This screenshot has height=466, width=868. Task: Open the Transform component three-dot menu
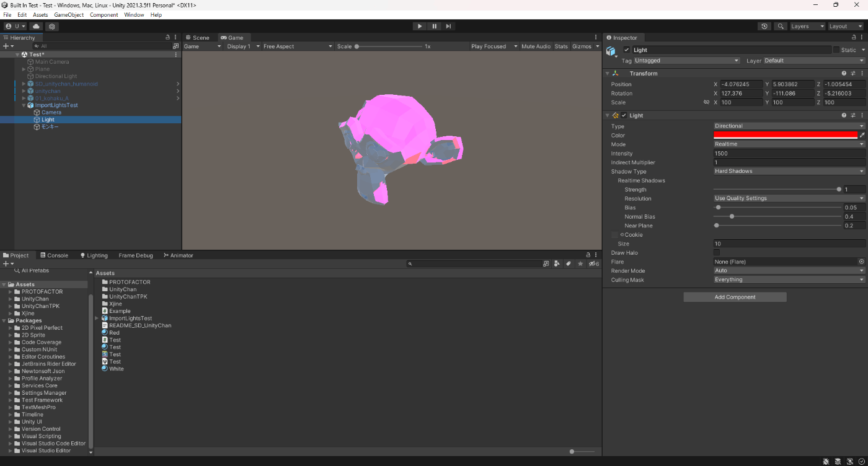862,73
